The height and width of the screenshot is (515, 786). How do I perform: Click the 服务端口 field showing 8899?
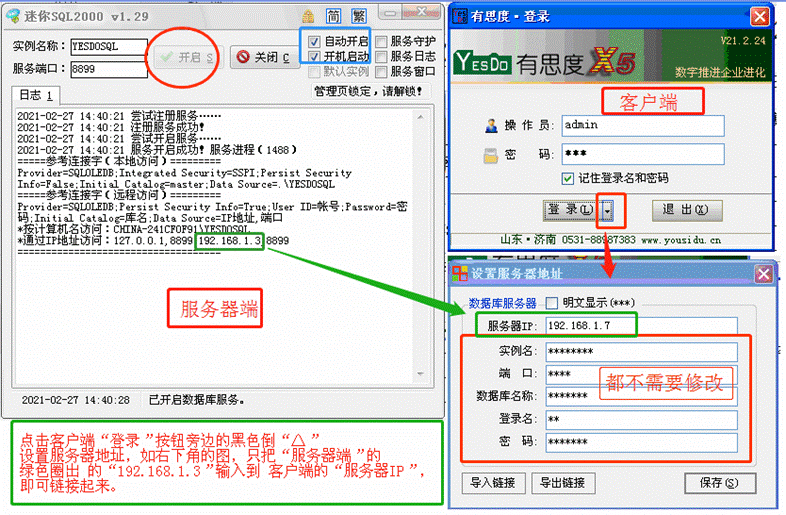click(109, 69)
